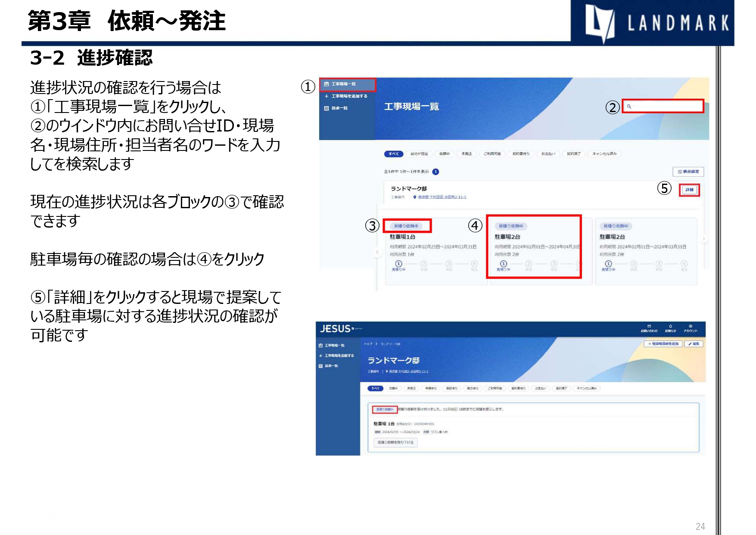Viewport: 756px width, 535px height.
Task: Click the plus icon for 工事現場を追加する in lower screenshot
Action: coord(321,356)
